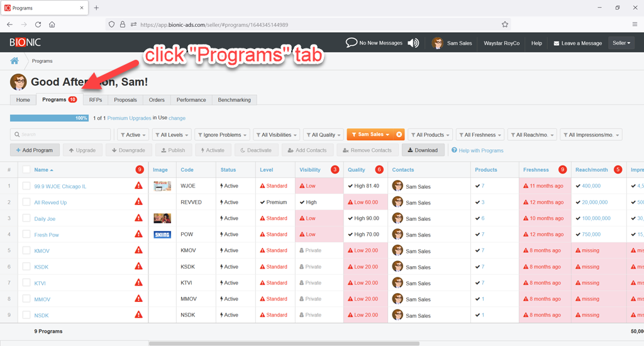The height and width of the screenshot is (346, 644).
Task: Open the All Quality filter dropdown
Action: tap(323, 135)
